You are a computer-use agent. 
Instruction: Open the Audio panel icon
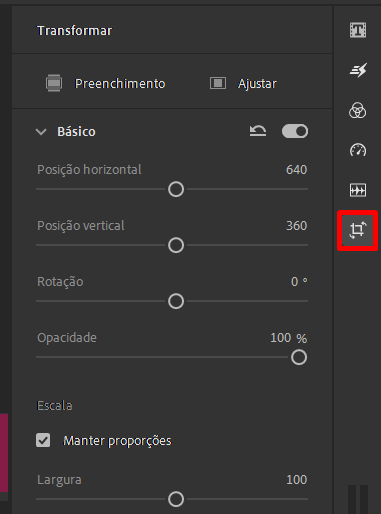pyautogui.click(x=358, y=190)
